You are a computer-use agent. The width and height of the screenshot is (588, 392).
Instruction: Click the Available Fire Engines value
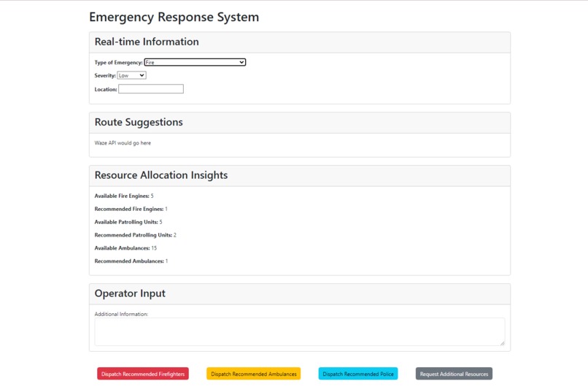click(x=152, y=196)
